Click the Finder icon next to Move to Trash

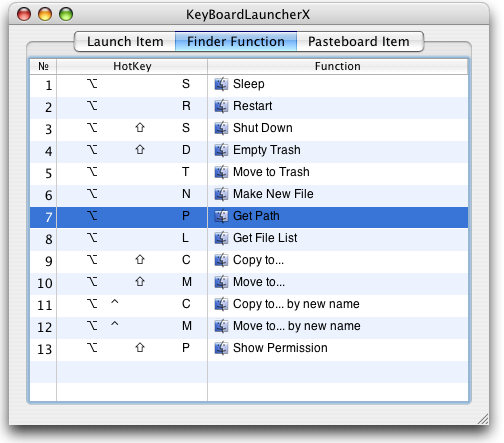pyautogui.click(x=221, y=172)
